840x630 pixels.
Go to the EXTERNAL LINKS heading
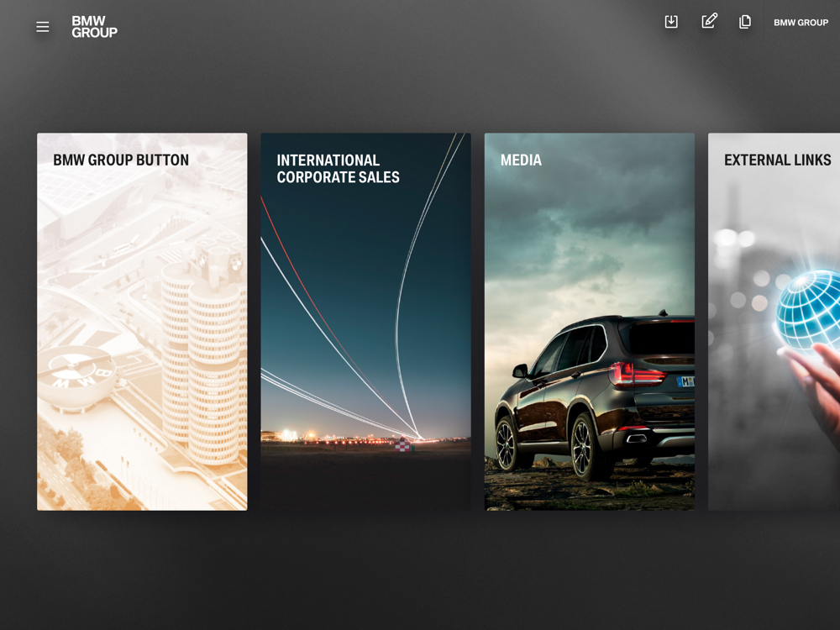pos(777,160)
